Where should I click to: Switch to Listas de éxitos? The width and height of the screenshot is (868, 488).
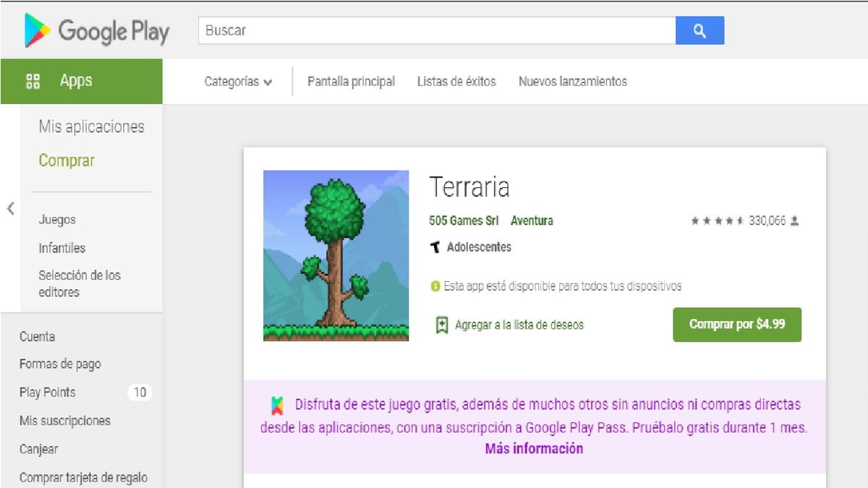click(456, 82)
